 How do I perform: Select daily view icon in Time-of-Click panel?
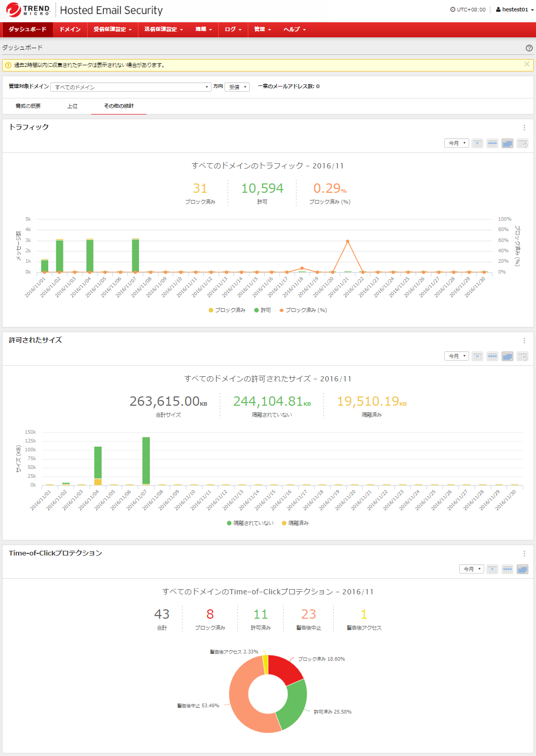pyautogui.click(x=492, y=569)
